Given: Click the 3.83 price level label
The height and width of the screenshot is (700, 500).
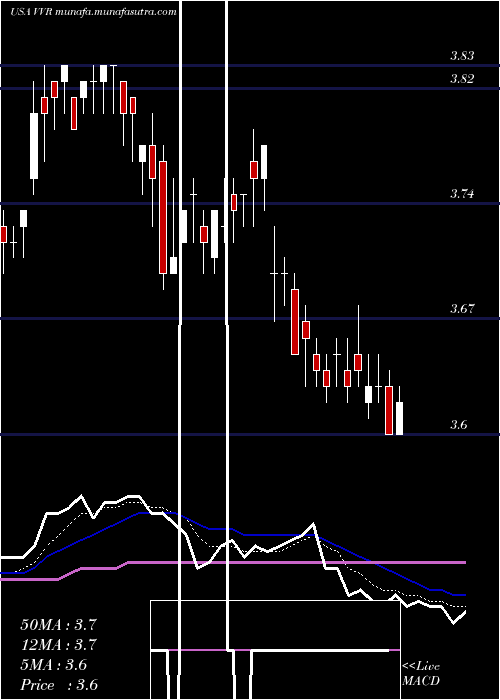Looking at the screenshot, I should [462, 56].
